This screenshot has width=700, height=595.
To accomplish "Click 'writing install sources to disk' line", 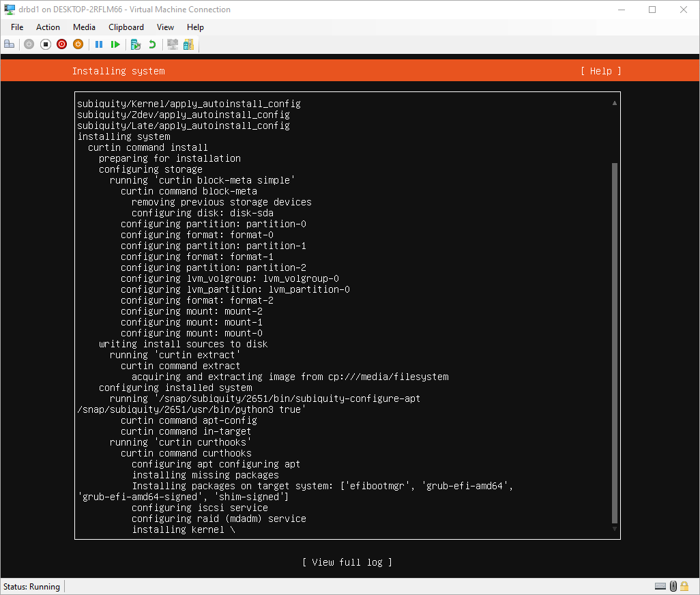I will tap(183, 344).
